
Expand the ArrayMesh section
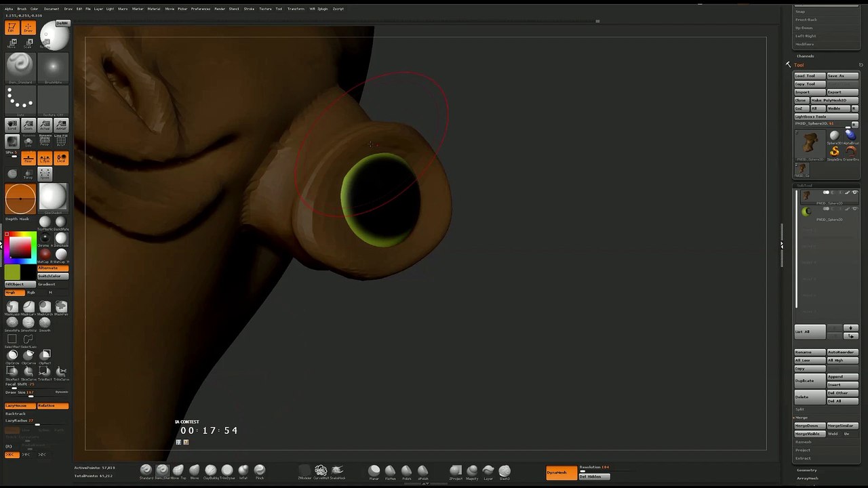(x=808, y=478)
